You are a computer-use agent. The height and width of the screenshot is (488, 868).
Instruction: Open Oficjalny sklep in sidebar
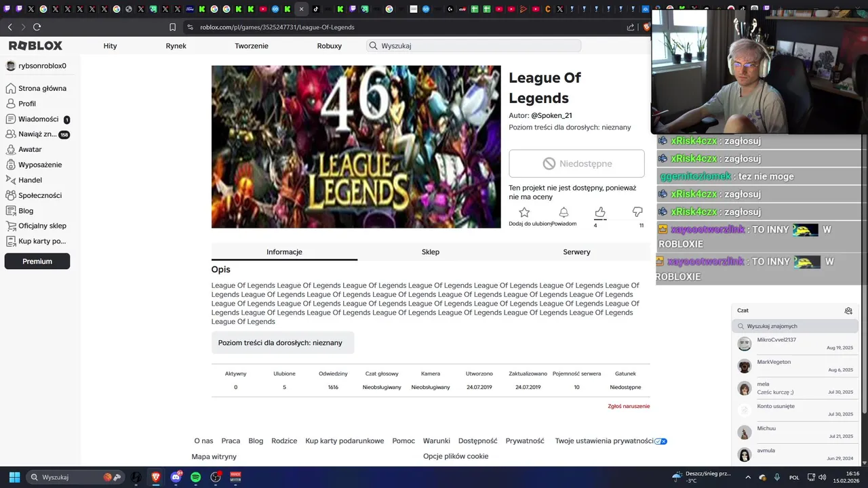(x=36, y=226)
